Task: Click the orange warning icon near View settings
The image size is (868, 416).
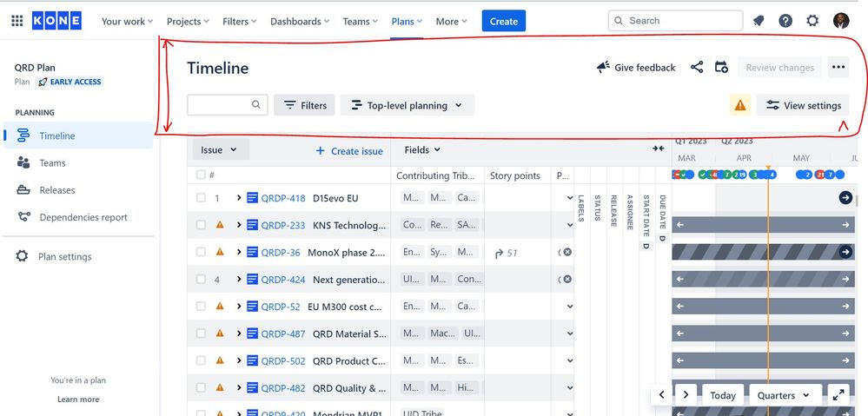Action: pyautogui.click(x=740, y=105)
